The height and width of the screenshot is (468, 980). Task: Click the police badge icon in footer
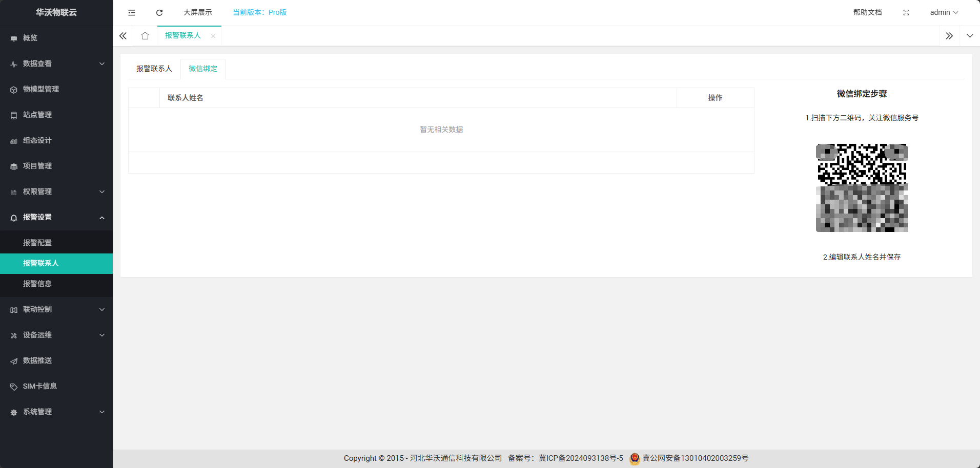(635, 458)
